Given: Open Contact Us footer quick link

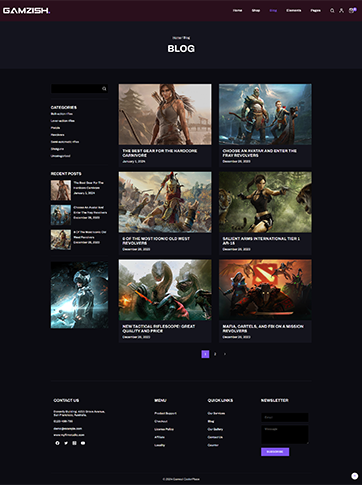Looking at the screenshot, I should tap(215, 437).
